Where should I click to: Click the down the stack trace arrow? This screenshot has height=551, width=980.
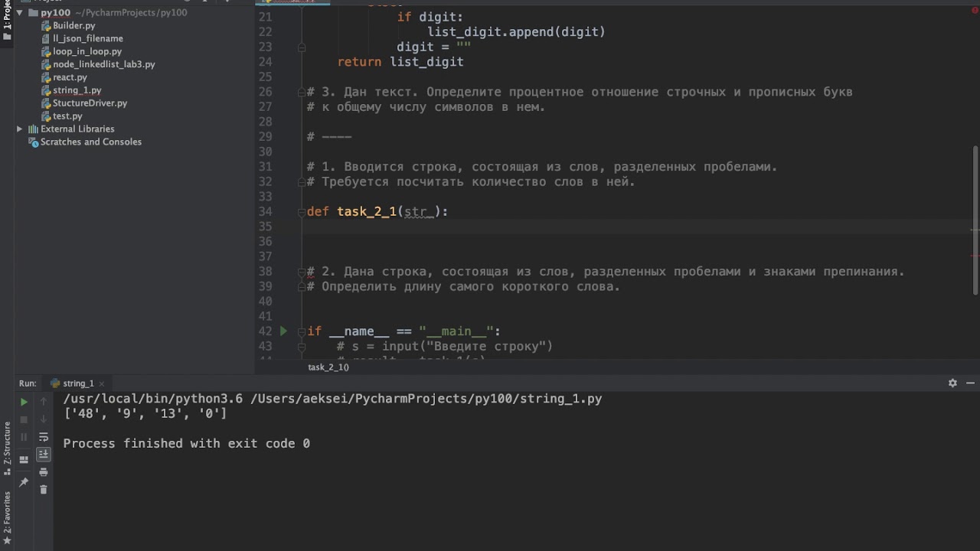[44, 419]
